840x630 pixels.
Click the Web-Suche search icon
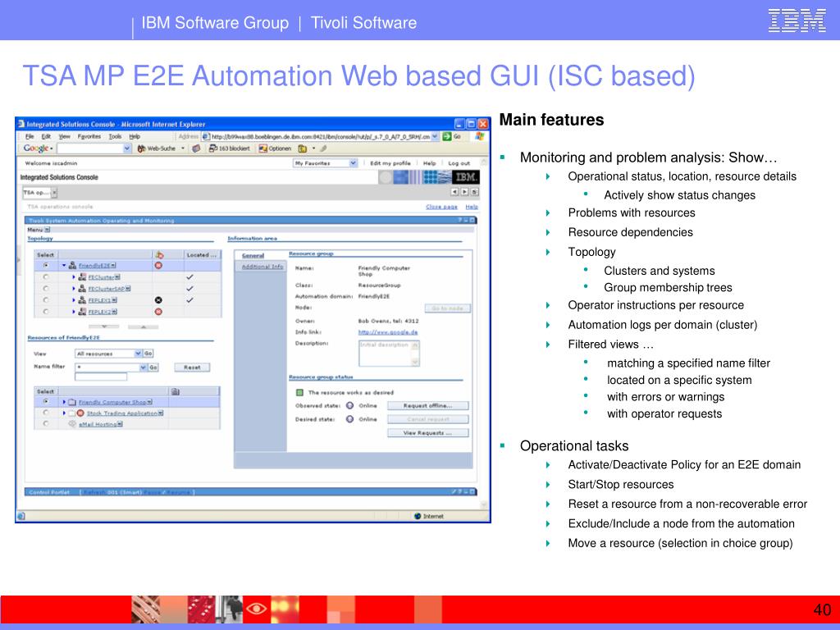pos(141,148)
